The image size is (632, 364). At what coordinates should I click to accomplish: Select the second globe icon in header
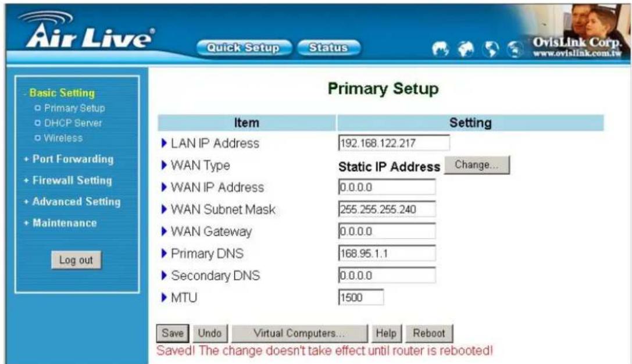pyautogui.click(x=466, y=49)
